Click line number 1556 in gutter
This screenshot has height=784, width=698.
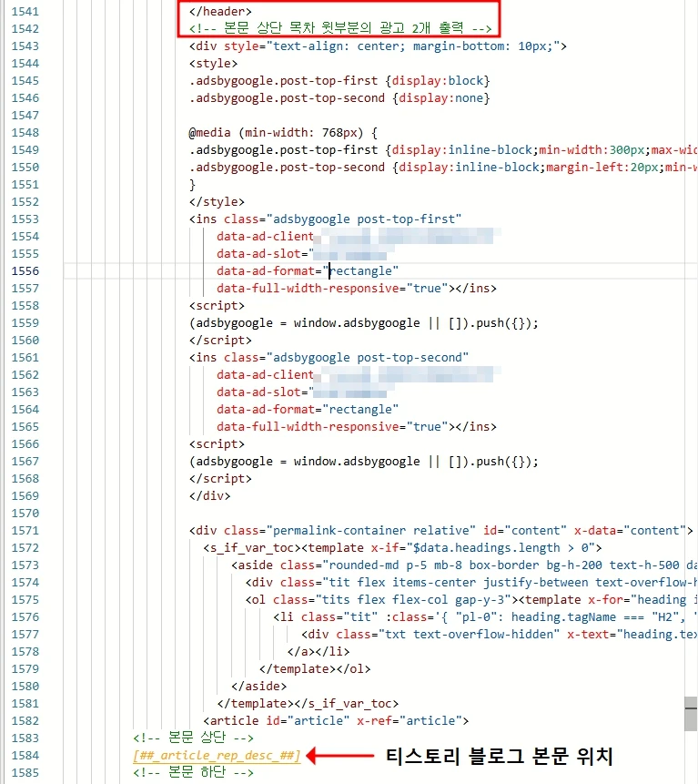25,271
